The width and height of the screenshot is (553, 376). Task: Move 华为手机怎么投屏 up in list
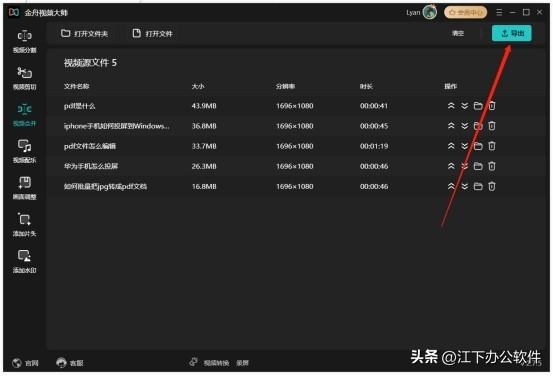point(451,166)
